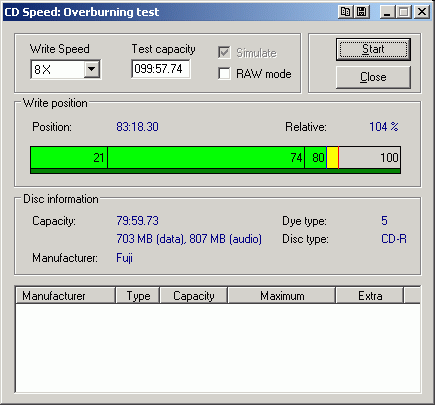The height and width of the screenshot is (405, 435).
Task: Sort by Manufacturer column header
Action: pos(65,296)
